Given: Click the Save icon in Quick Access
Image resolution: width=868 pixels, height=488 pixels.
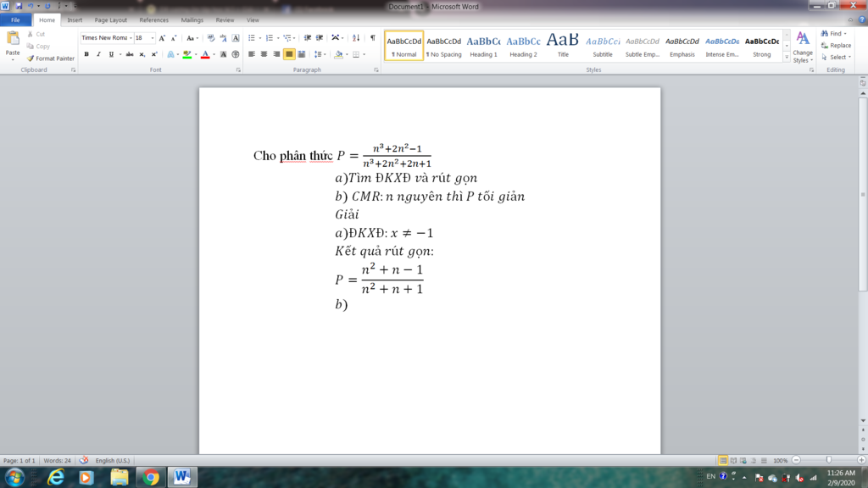Looking at the screenshot, I should [19, 6].
